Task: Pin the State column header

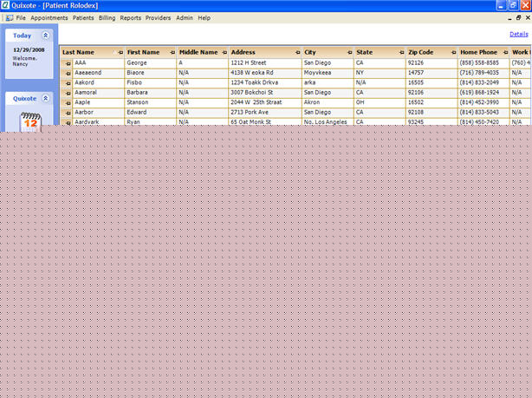Action: point(401,53)
